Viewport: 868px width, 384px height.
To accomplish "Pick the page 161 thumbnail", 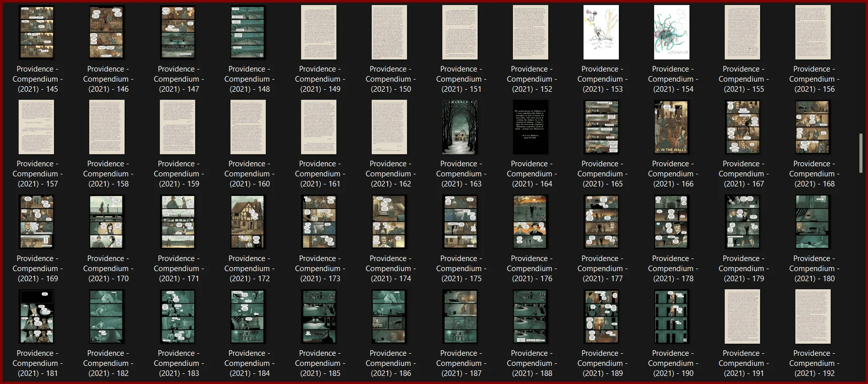I will coord(319,127).
